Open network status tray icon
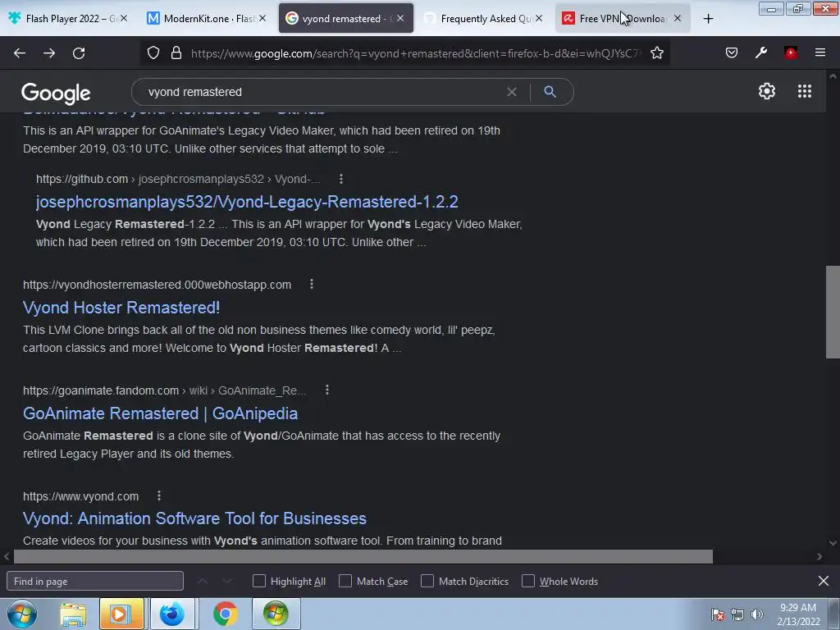The height and width of the screenshot is (630, 840). (x=737, y=614)
